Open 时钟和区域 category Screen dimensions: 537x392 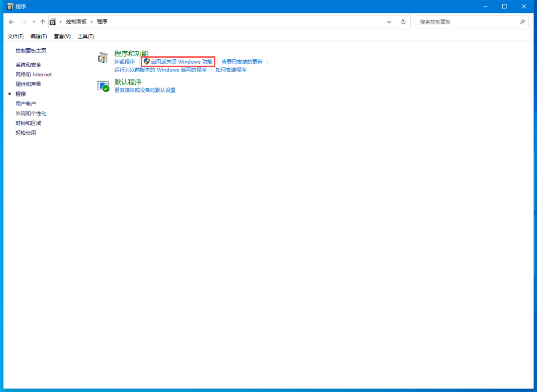point(28,123)
